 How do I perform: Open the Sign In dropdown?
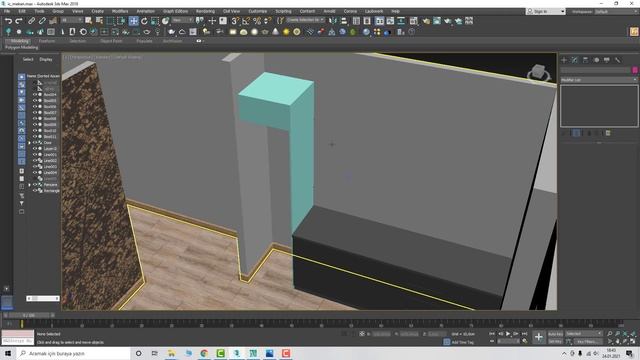(545, 11)
